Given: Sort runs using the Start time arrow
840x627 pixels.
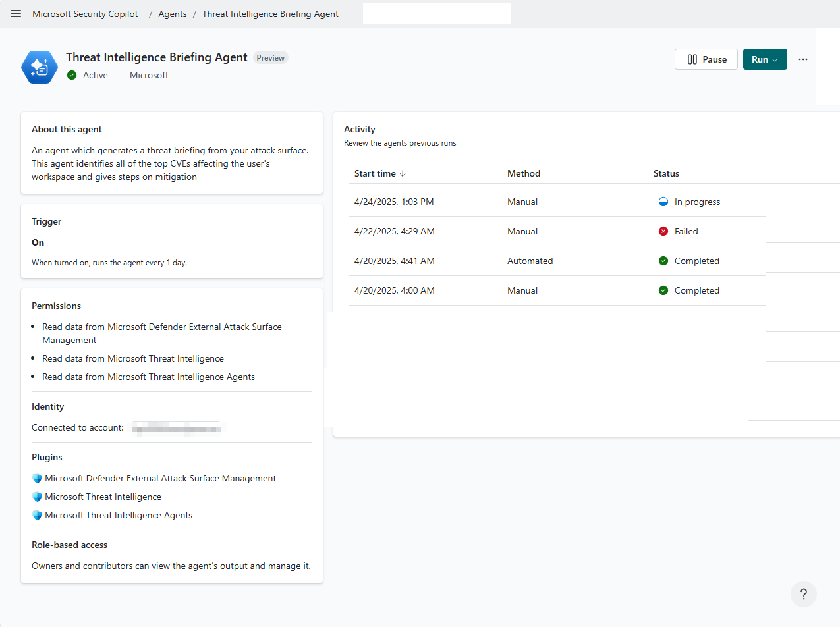Looking at the screenshot, I should 403,174.
